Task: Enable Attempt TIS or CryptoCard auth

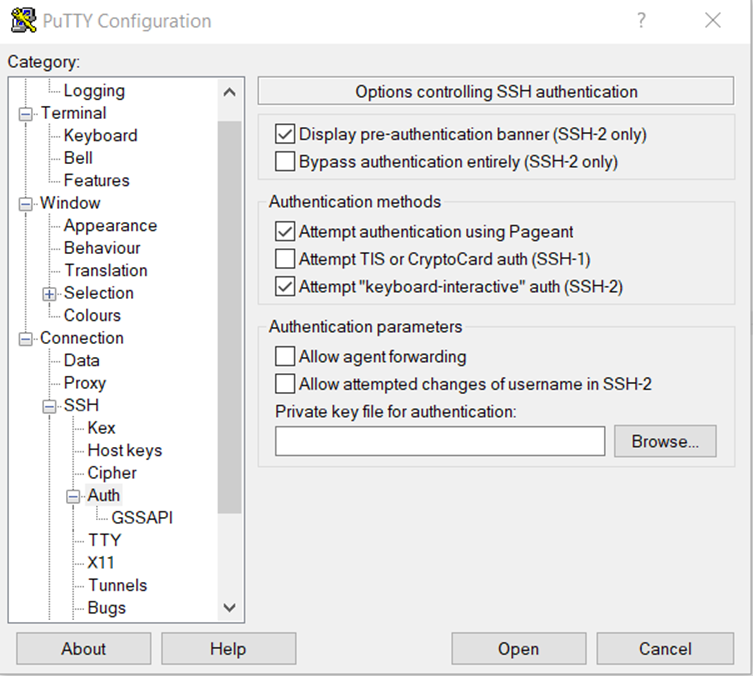Action: (285, 259)
